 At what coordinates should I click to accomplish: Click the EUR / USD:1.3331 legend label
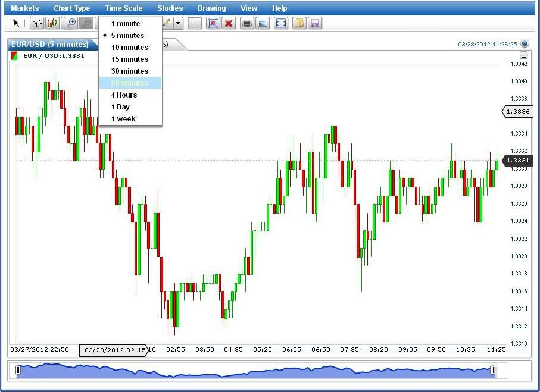point(54,56)
